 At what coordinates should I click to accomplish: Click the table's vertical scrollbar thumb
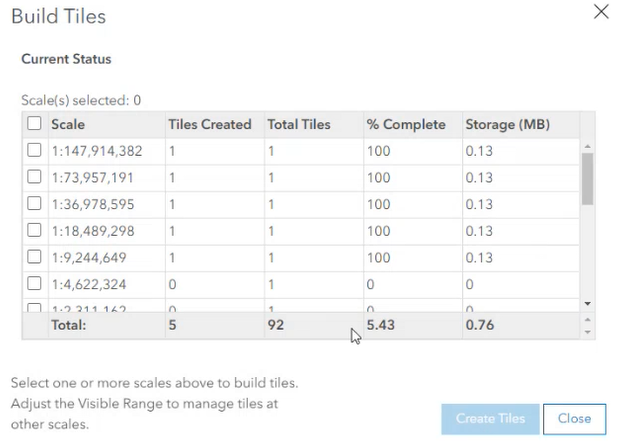(x=587, y=178)
